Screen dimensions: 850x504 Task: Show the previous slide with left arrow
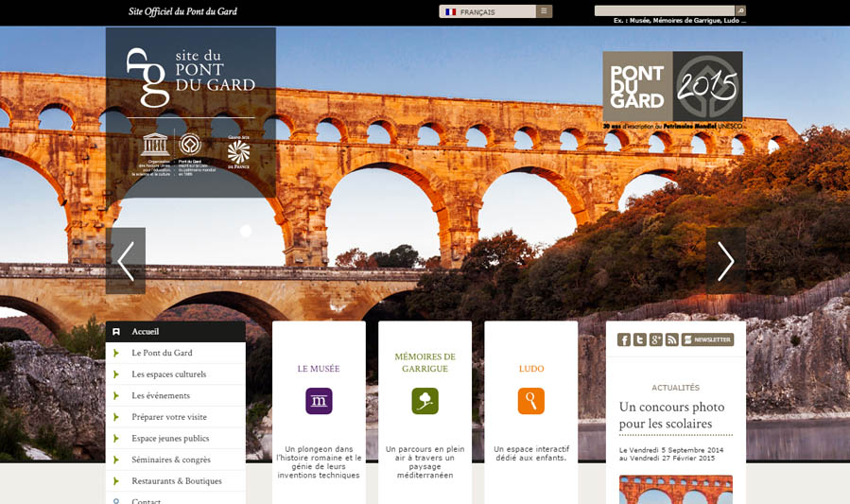point(126,261)
